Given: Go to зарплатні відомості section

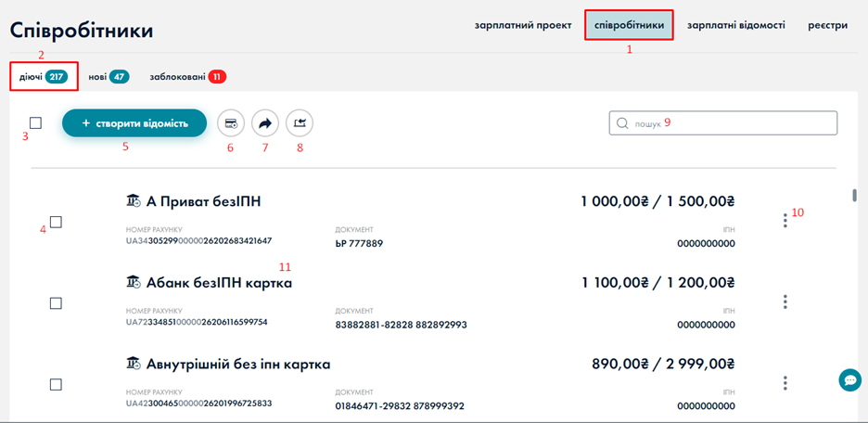Looking at the screenshot, I should point(735,25).
